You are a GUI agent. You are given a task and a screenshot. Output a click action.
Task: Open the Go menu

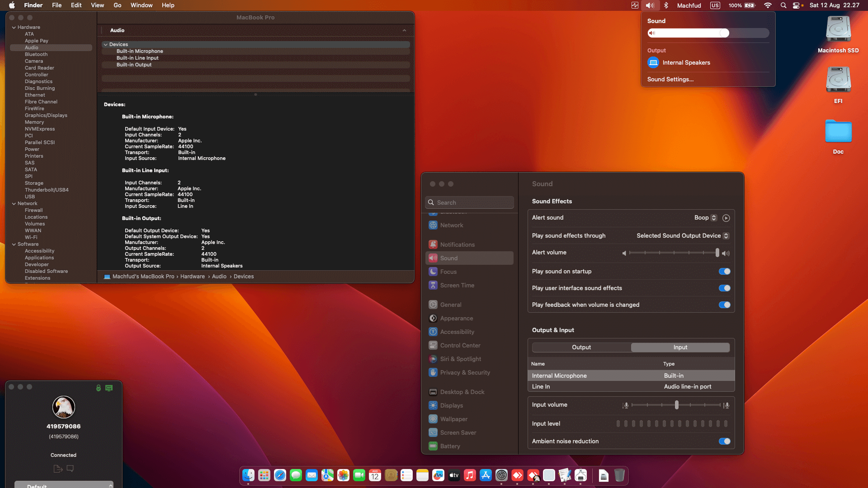click(x=118, y=5)
